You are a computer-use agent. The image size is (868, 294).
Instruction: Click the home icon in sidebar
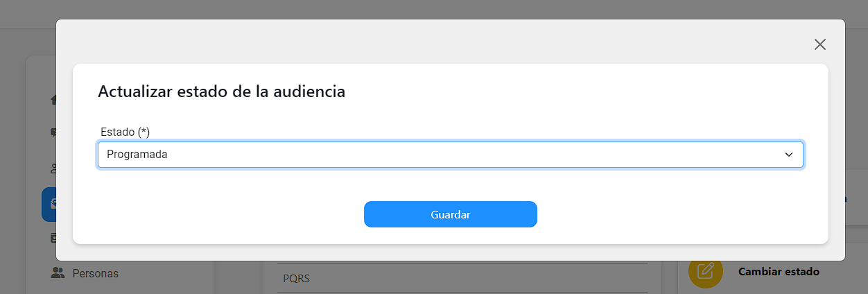point(53,99)
